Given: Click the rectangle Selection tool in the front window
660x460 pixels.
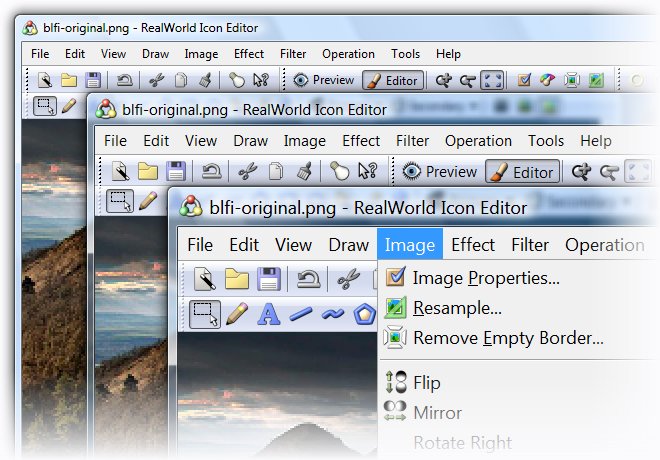Looking at the screenshot, I should point(205,314).
